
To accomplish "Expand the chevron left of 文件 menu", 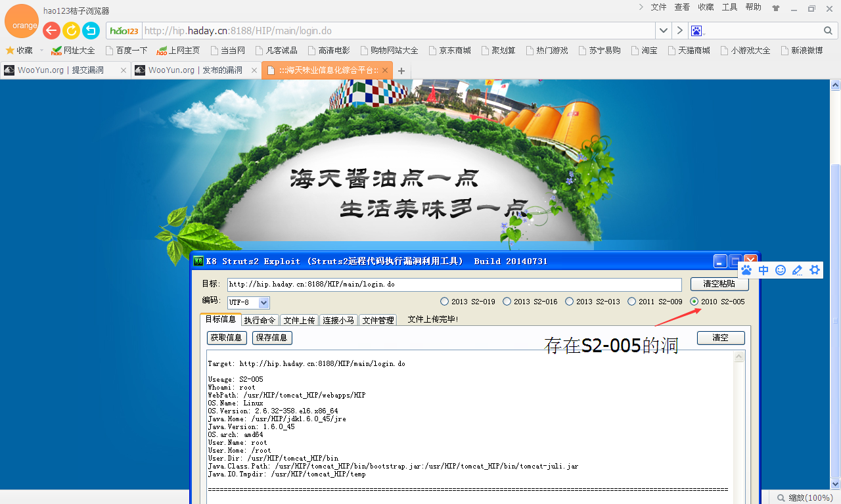I will click(641, 7).
